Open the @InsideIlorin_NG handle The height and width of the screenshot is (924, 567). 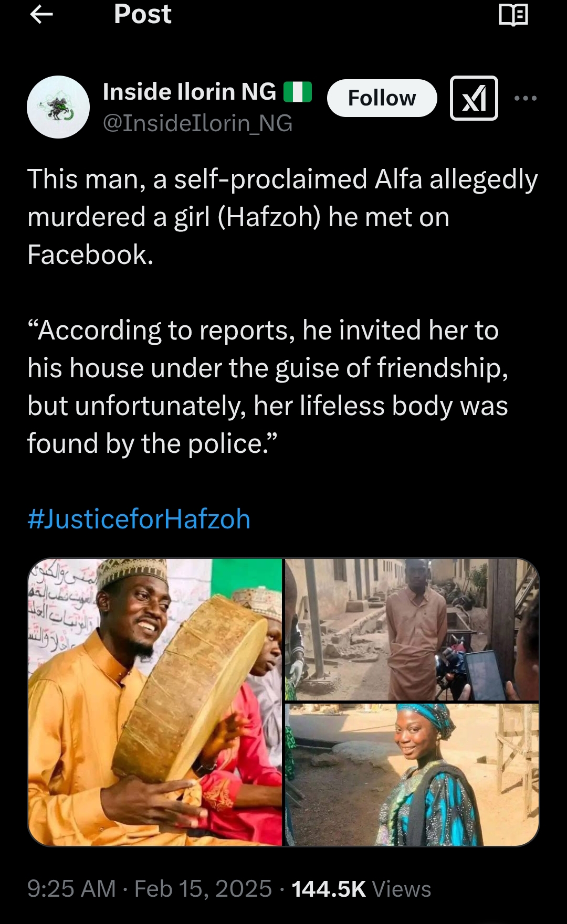click(x=197, y=123)
